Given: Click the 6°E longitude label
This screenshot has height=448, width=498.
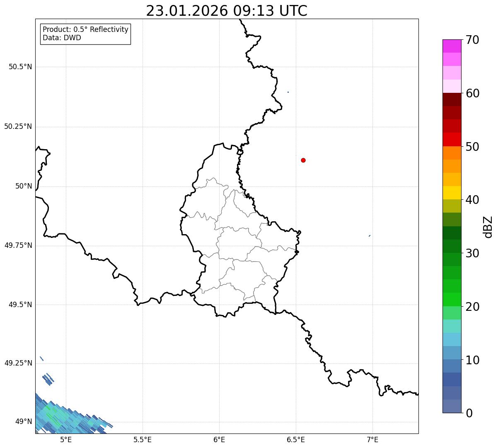Looking at the screenshot, I should (219, 440).
